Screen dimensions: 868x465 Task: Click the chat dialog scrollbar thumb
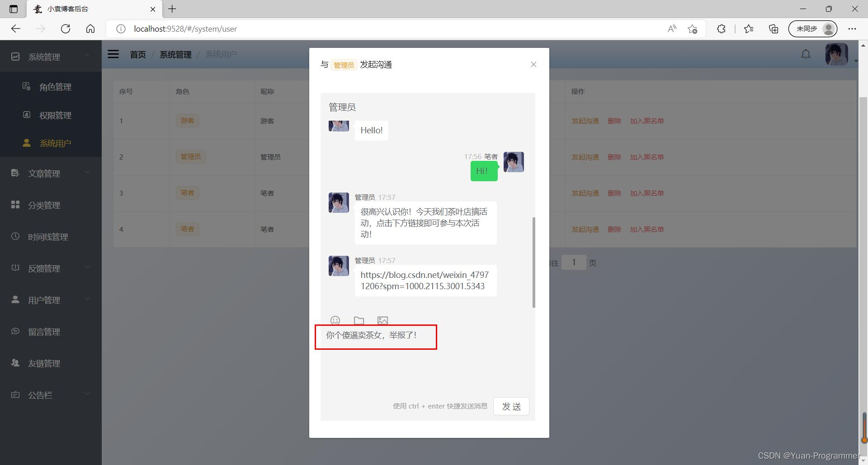pyautogui.click(x=533, y=262)
